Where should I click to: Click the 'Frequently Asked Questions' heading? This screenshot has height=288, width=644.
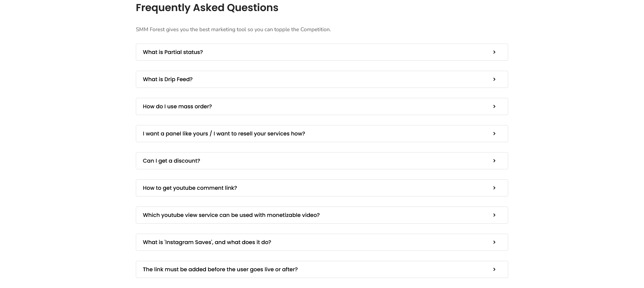[x=207, y=8]
